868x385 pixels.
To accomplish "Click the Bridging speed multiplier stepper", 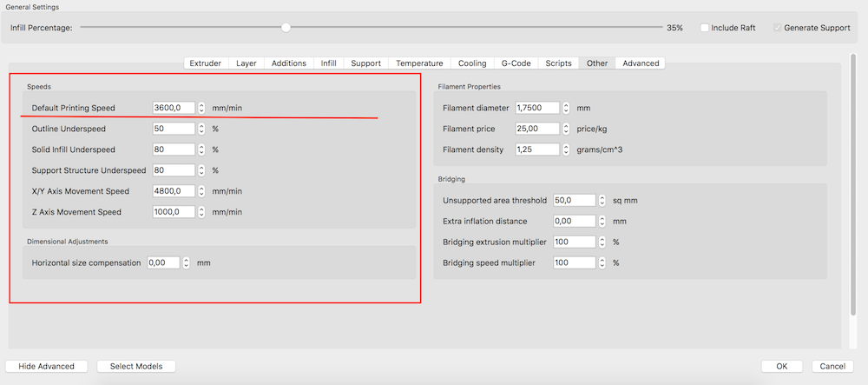I will click(602, 262).
